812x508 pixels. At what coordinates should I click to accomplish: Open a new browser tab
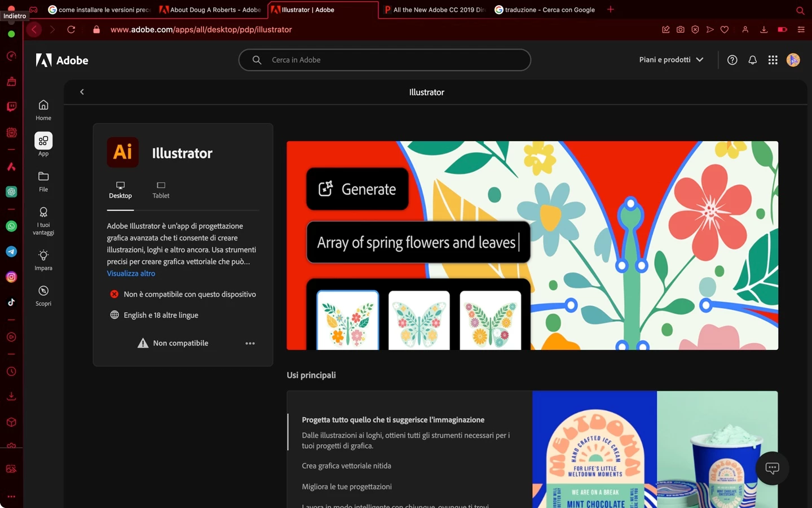coord(610,10)
